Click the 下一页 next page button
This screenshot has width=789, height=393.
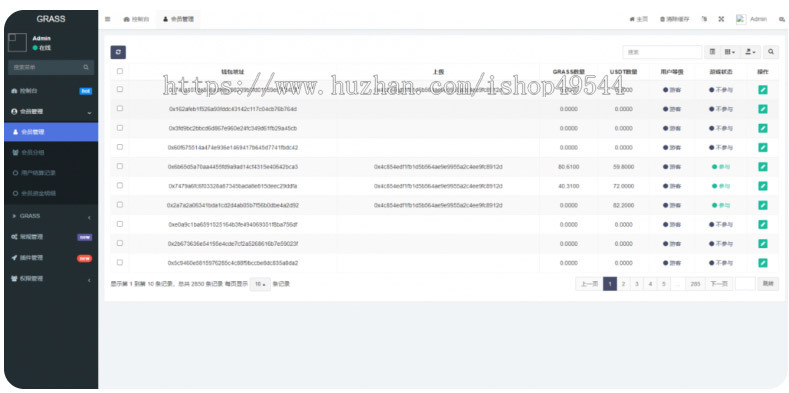[x=719, y=284]
